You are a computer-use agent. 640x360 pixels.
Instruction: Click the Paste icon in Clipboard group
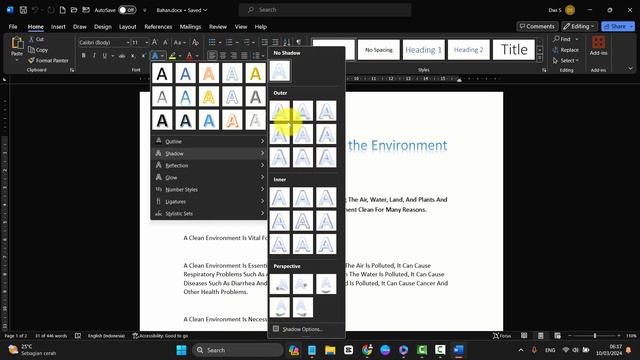pyautogui.click(x=17, y=43)
